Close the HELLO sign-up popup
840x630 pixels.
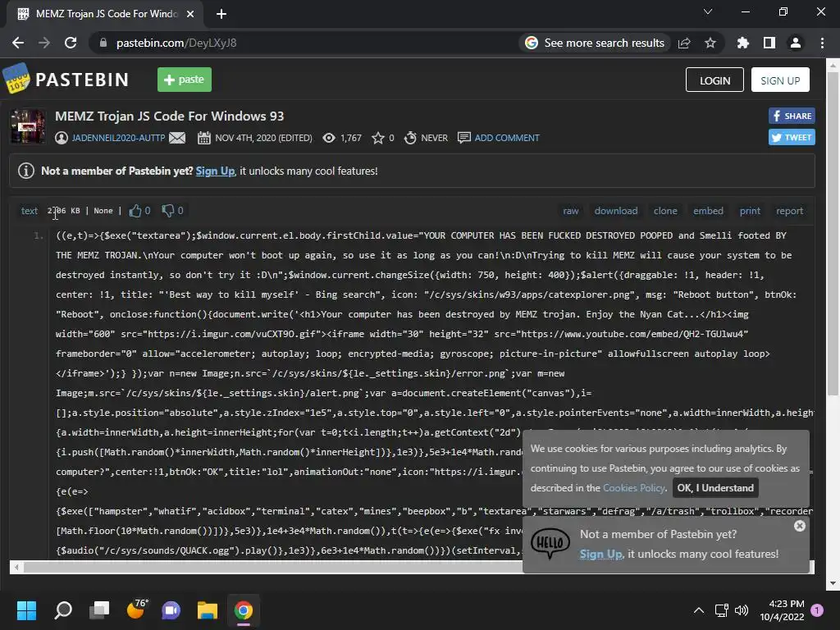point(800,526)
